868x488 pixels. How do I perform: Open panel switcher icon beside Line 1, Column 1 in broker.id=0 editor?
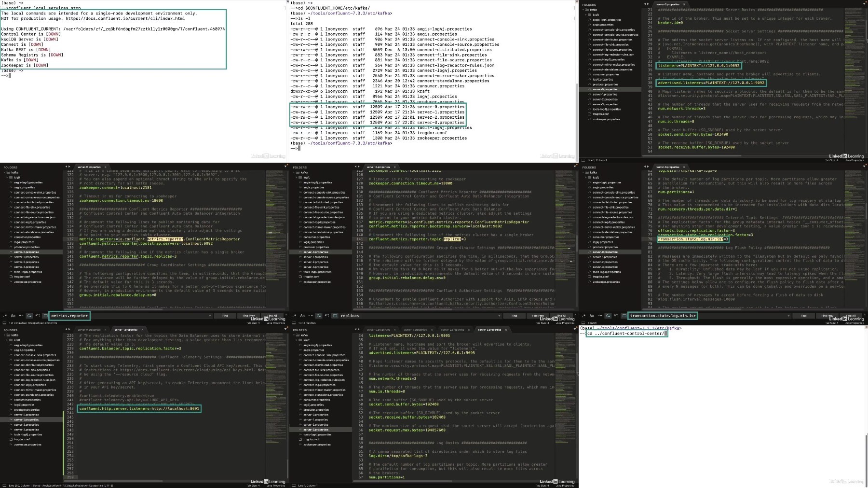(x=583, y=160)
